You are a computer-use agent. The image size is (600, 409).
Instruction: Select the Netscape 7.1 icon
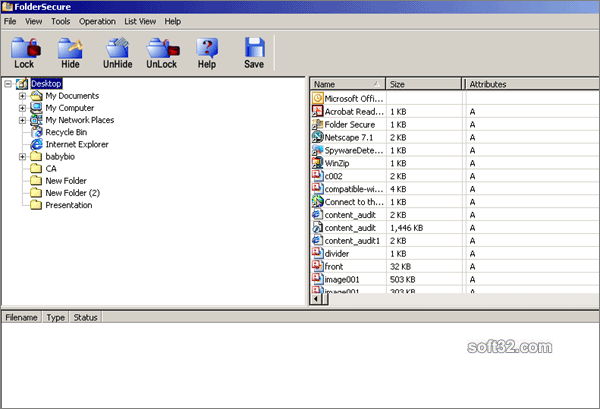pos(318,137)
